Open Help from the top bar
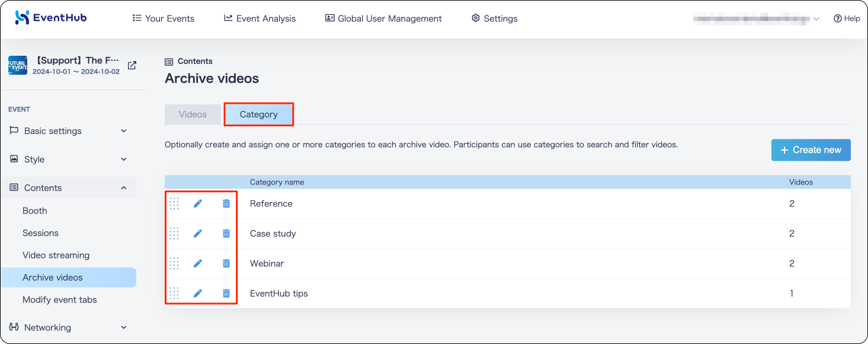The image size is (868, 344). point(847,18)
